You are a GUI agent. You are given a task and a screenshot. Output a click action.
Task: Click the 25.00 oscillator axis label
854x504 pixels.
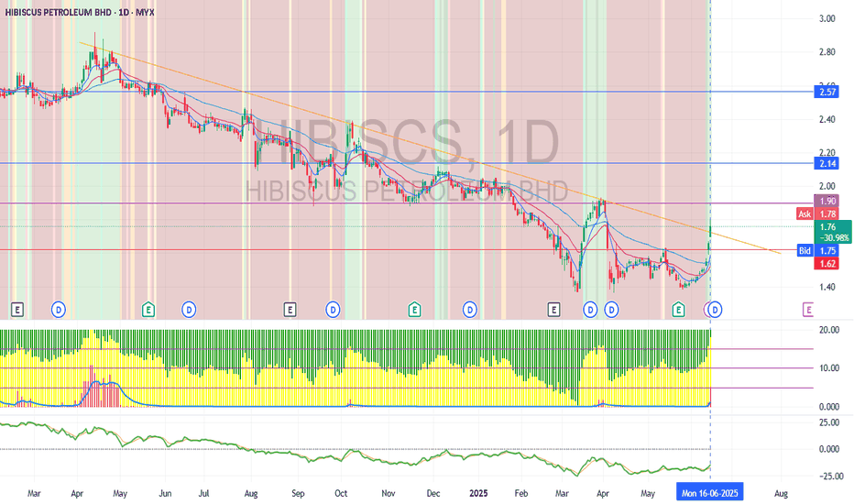pos(829,422)
